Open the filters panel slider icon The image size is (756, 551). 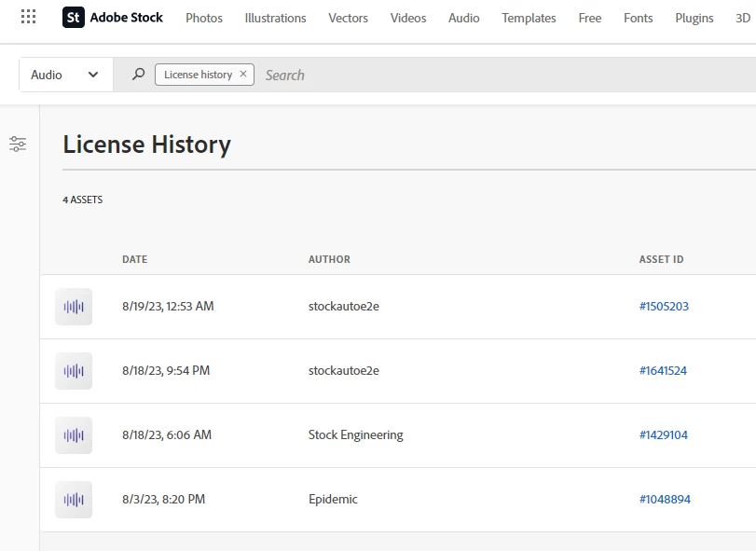click(x=18, y=144)
